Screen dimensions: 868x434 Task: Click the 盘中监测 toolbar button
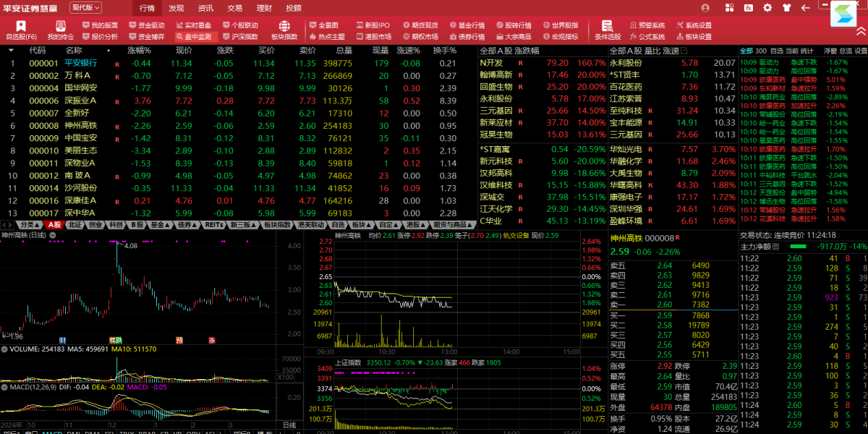tap(192, 36)
